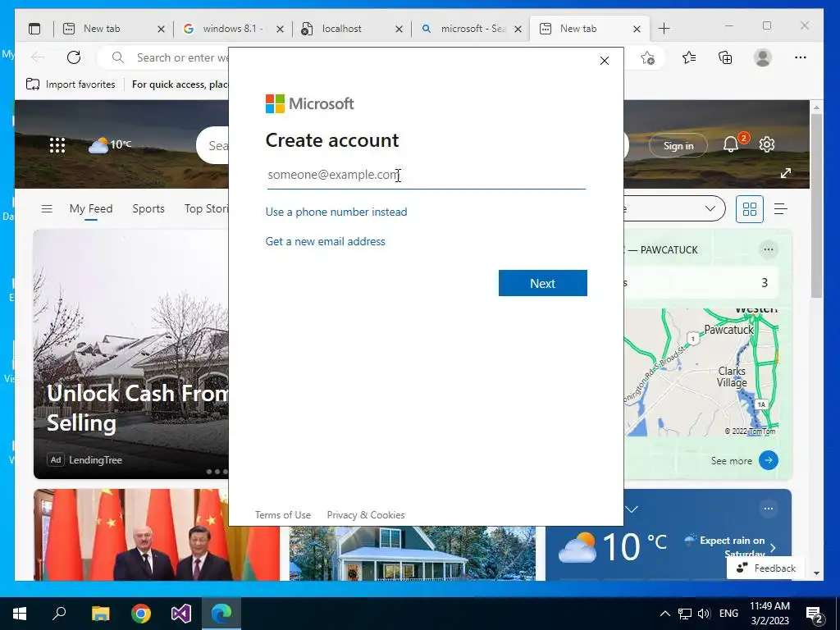Click the Sign in button
840x630 pixels.
[x=678, y=145]
